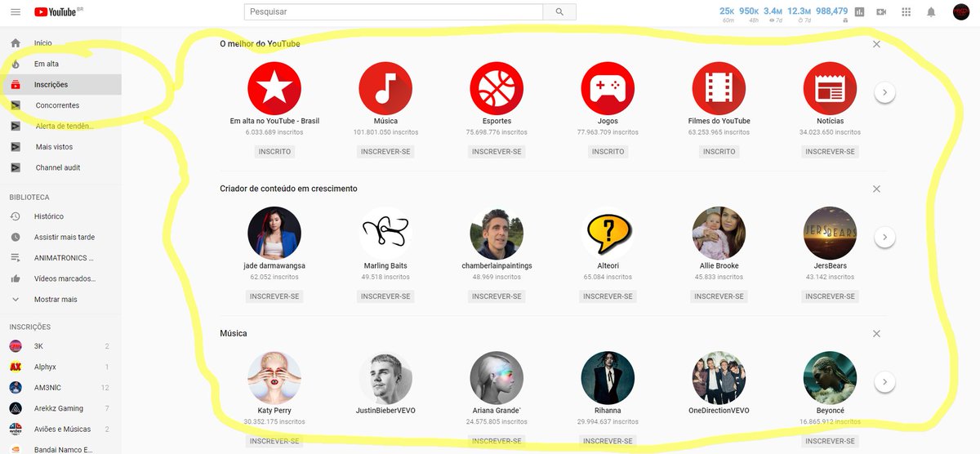Image resolution: width=980 pixels, height=454 pixels.
Task: Open the Música channel note icon
Action: coord(385,88)
